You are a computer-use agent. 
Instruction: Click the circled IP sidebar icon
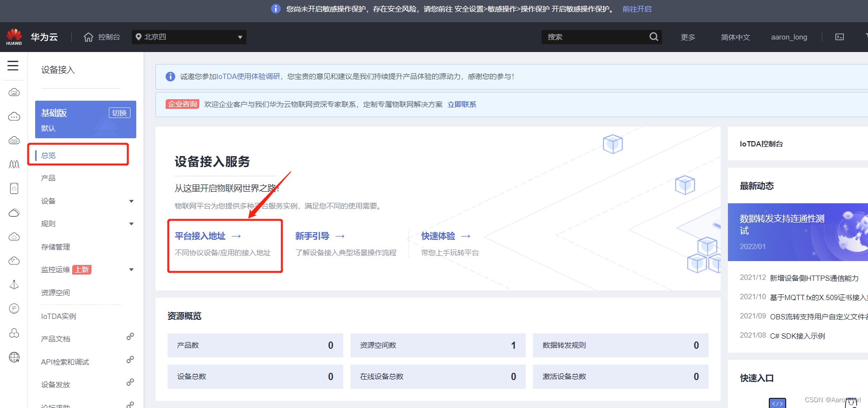coord(14,309)
